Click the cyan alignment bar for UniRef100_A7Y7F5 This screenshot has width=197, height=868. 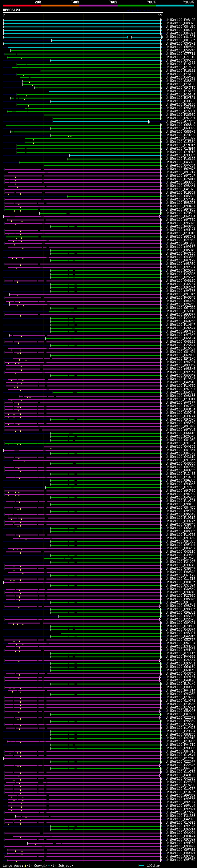click(x=101, y=122)
